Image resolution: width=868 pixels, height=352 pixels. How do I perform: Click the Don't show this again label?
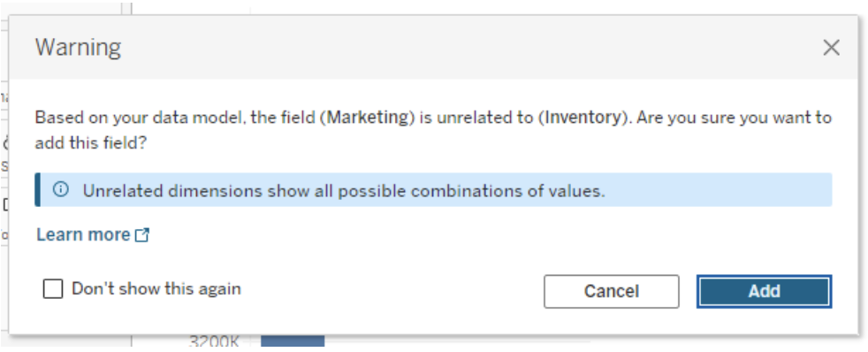tap(156, 289)
